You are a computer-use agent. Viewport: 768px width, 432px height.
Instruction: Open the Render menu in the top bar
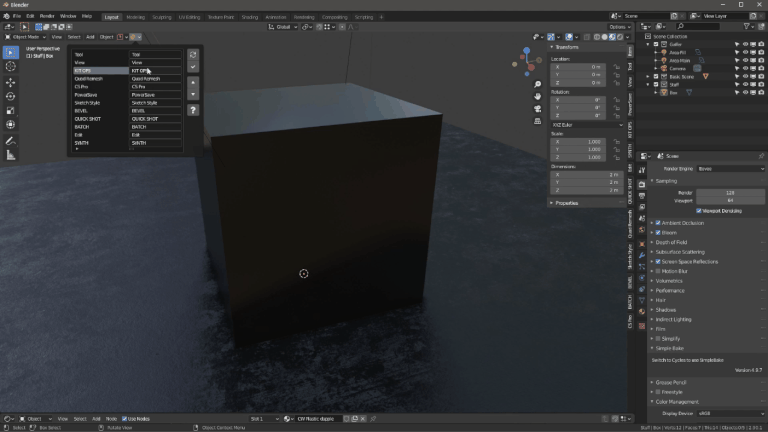[47, 17]
